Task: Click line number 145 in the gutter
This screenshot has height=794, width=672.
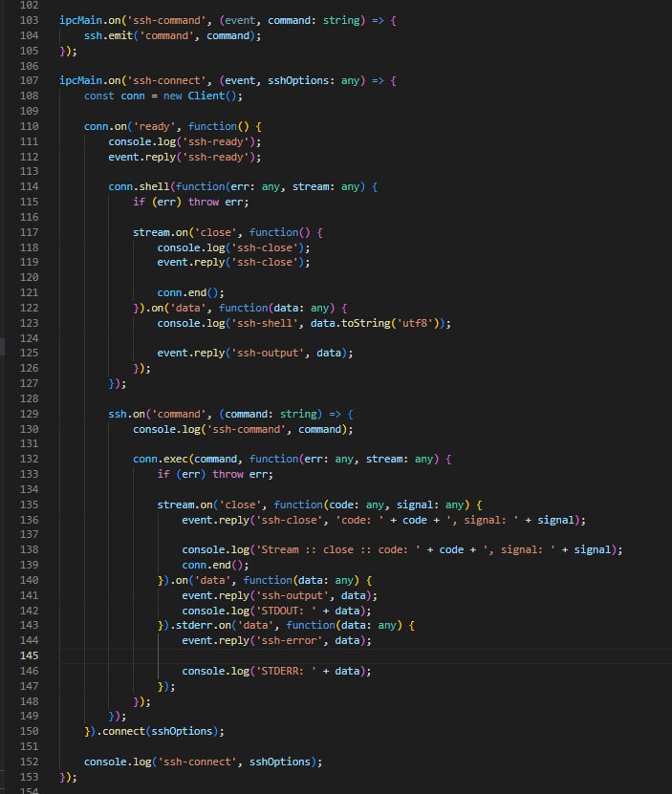Action: pos(29,655)
